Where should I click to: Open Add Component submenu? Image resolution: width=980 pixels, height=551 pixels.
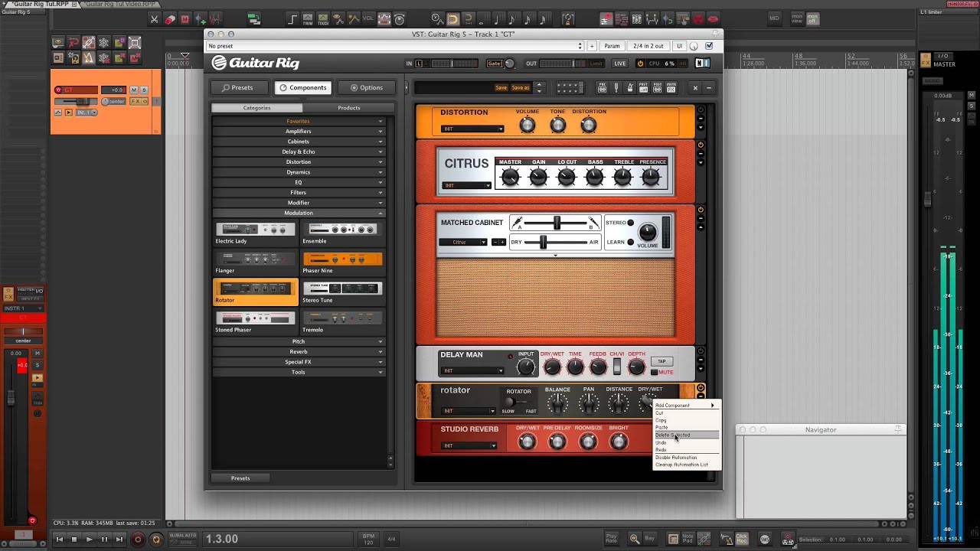686,406
